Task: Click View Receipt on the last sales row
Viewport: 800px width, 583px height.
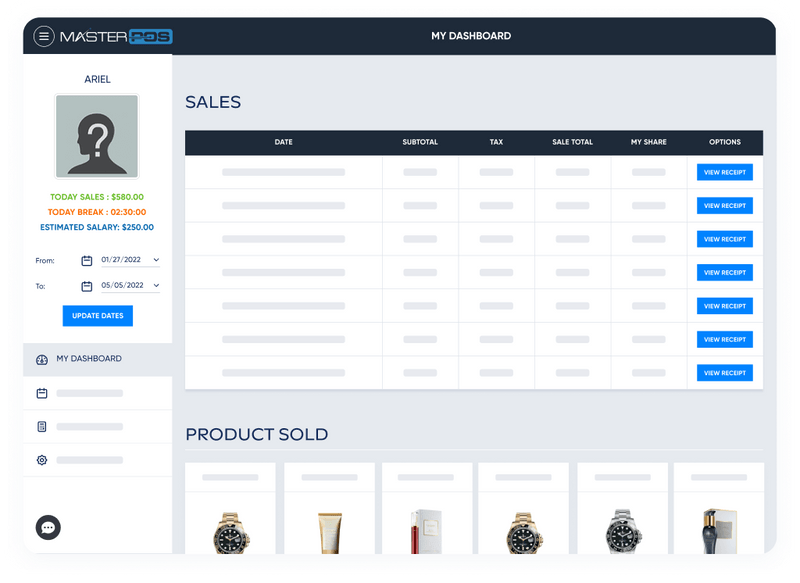Action: click(x=725, y=372)
